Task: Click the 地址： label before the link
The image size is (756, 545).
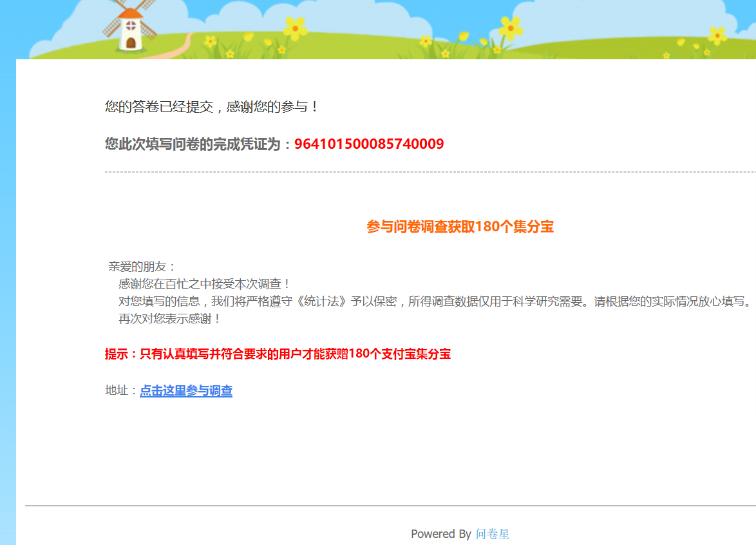Action: (x=122, y=390)
